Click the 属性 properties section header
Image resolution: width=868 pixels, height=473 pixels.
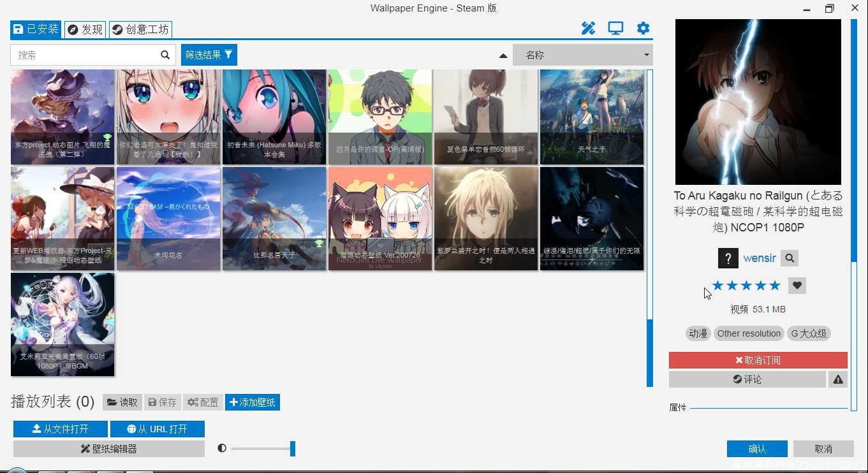click(678, 407)
